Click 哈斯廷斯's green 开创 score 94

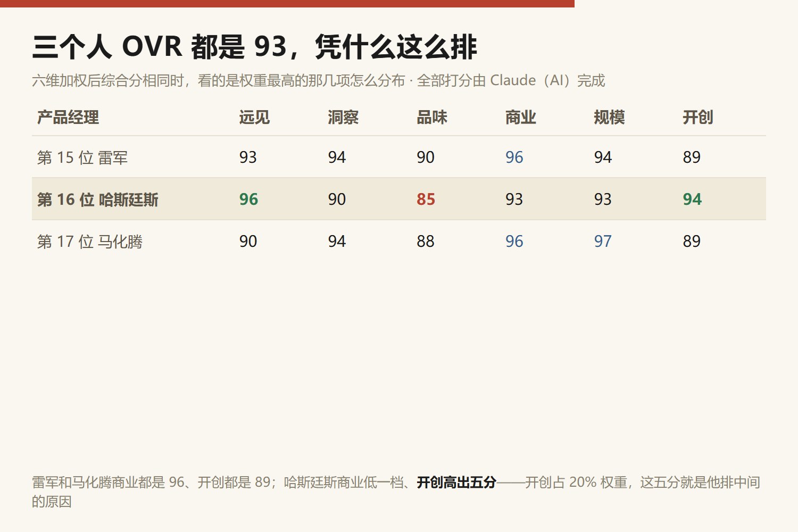click(x=693, y=199)
